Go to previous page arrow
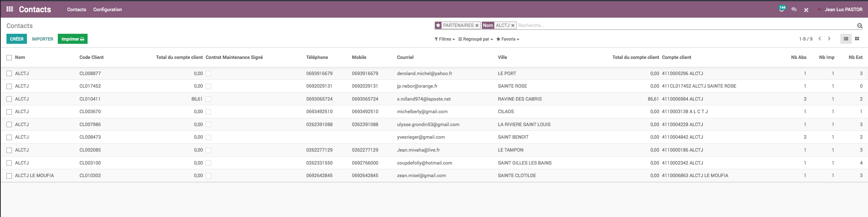868x217 pixels. [820, 39]
